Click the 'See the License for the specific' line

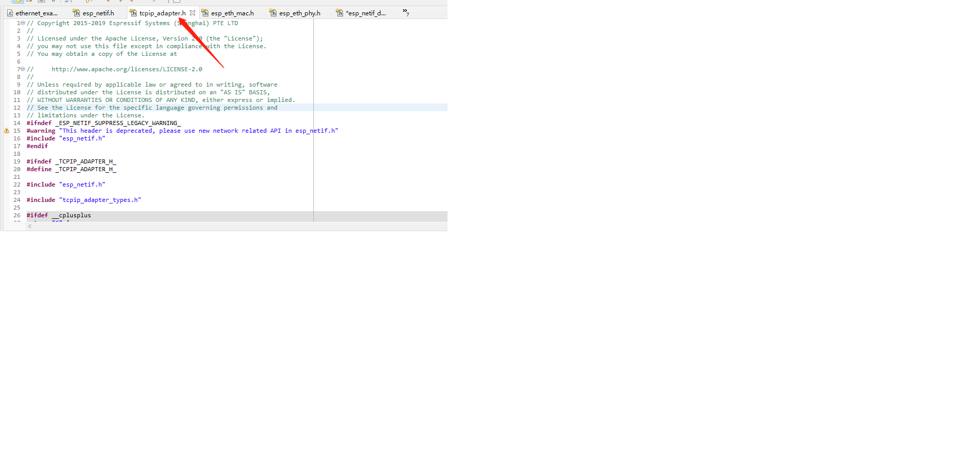152,108
